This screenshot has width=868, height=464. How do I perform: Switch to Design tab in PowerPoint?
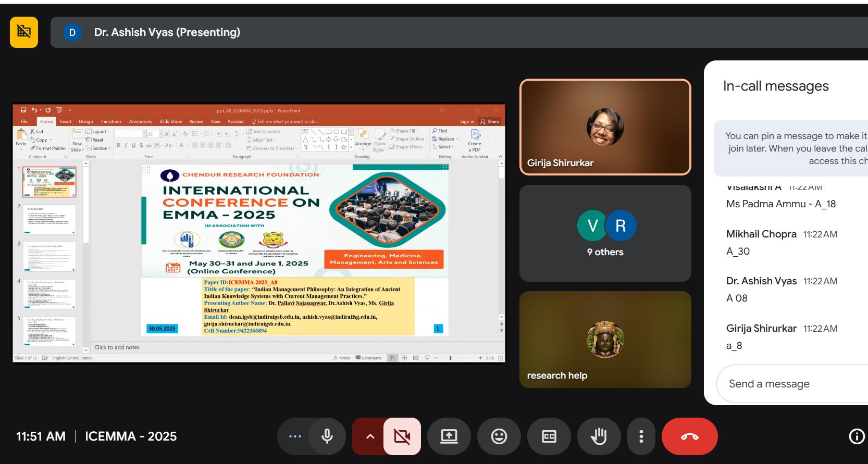[x=86, y=121]
